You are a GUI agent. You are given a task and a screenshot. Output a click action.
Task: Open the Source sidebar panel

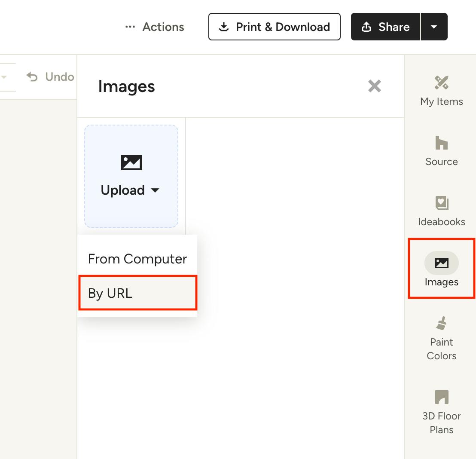pyautogui.click(x=441, y=150)
